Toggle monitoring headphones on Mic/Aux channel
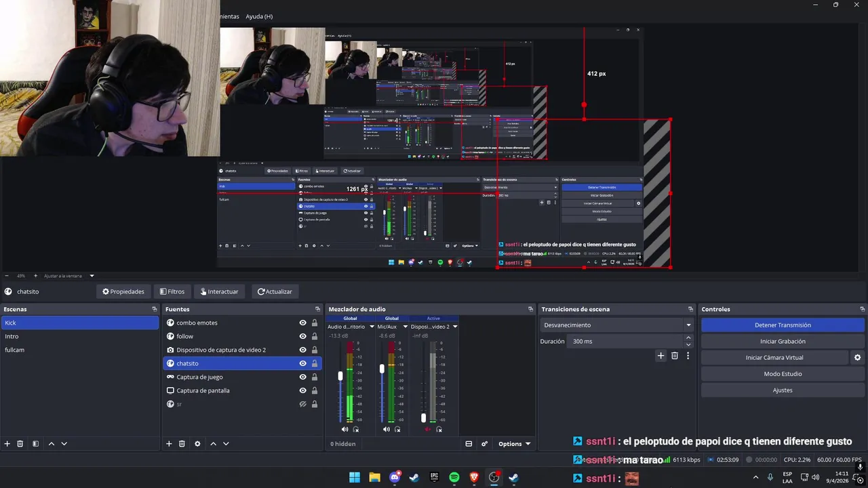The image size is (868, 488). click(x=397, y=429)
